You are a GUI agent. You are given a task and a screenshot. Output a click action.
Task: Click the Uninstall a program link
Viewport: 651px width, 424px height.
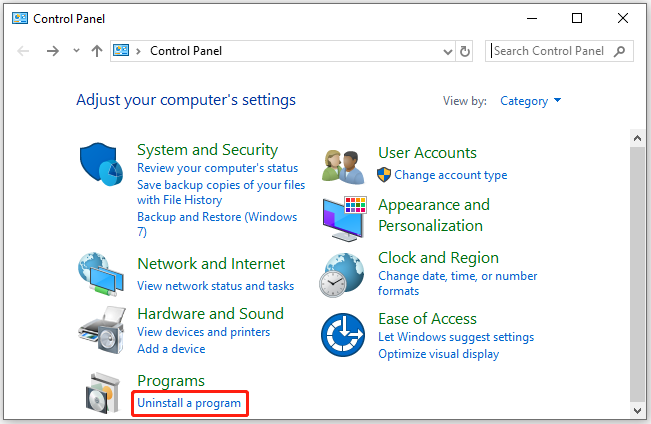pyautogui.click(x=189, y=403)
